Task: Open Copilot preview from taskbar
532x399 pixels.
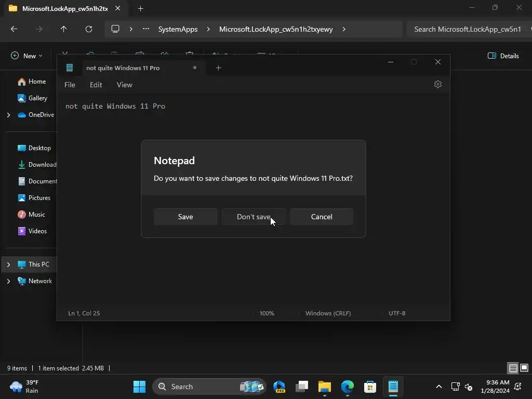Action: [x=279, y=387]
